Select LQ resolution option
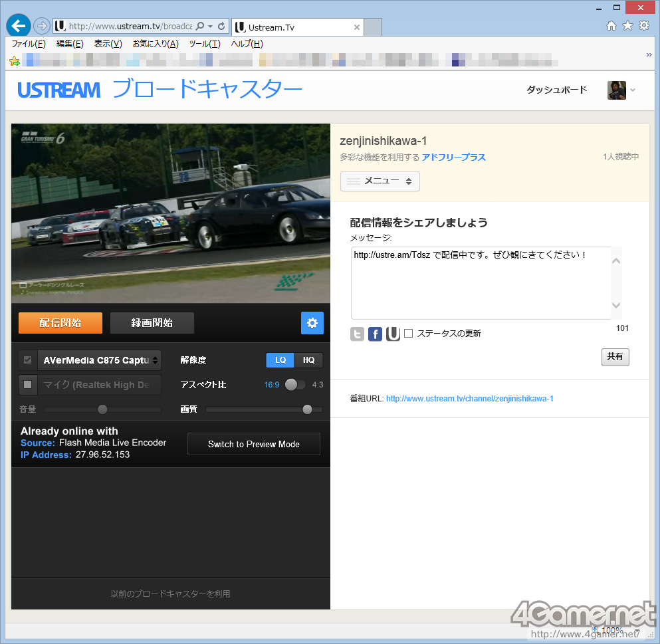 [x=280, y=360]
